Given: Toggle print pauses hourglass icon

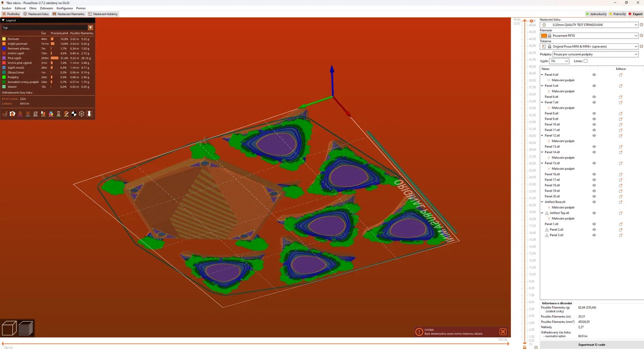Looking at the screenshot, I should (x=58, y=114).
